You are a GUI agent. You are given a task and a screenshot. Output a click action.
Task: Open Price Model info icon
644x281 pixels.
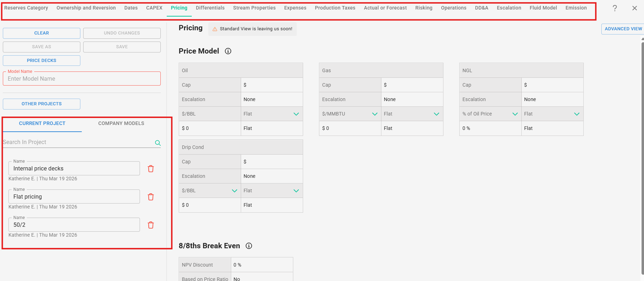click(x=228, y=51)
